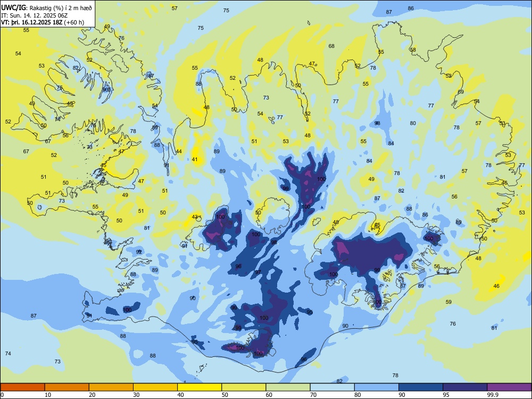Select the 10–20 orange legend color block
This screenshot has height=399, width=532.
67,387
